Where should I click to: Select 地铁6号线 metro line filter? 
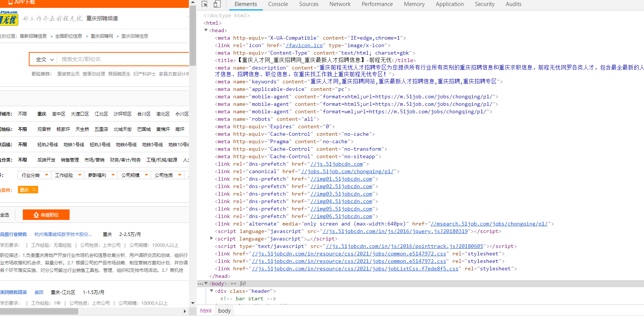pyautogui.click(x=126, y=145)
